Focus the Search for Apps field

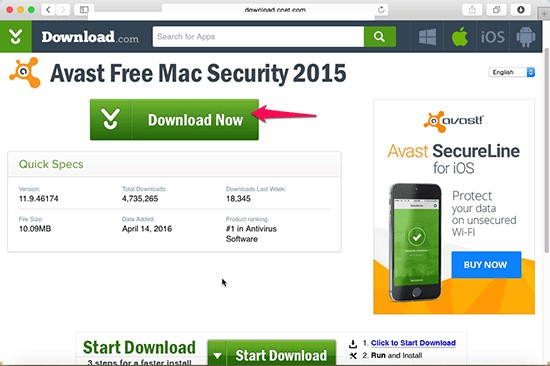click(258, 36)
